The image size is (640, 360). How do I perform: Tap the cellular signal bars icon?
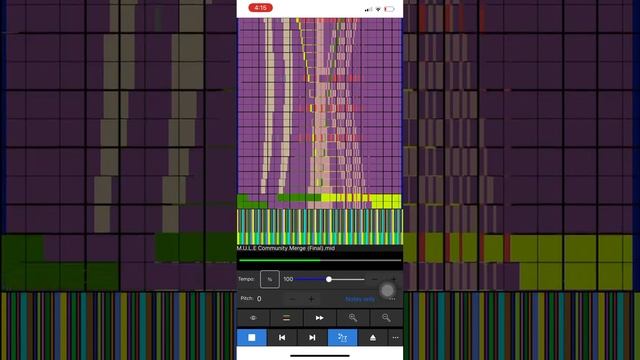(369, 9)
